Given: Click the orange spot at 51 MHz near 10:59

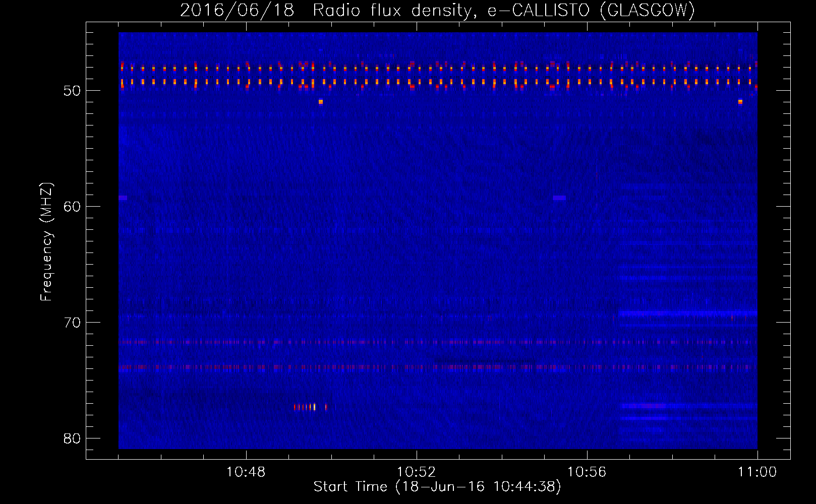Looking at the screenshot, I should tap(740, 102).
